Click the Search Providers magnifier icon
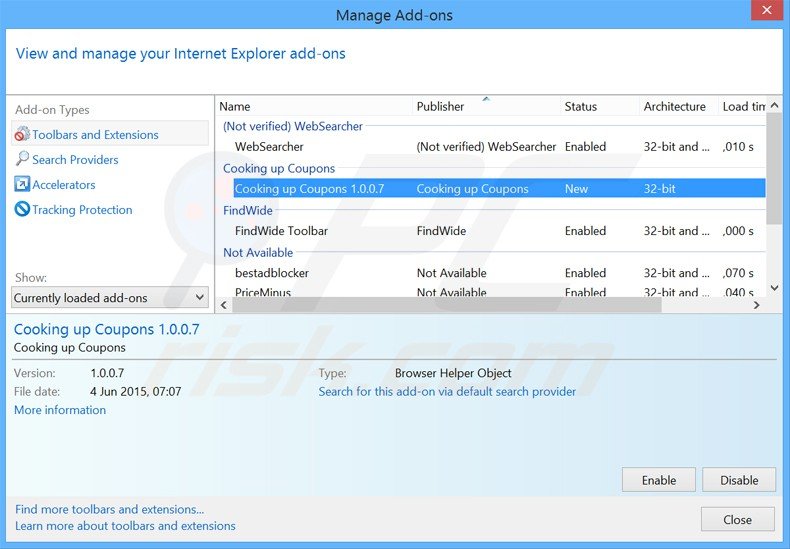The height and width of the screenshot is (549, 790). 22,159
